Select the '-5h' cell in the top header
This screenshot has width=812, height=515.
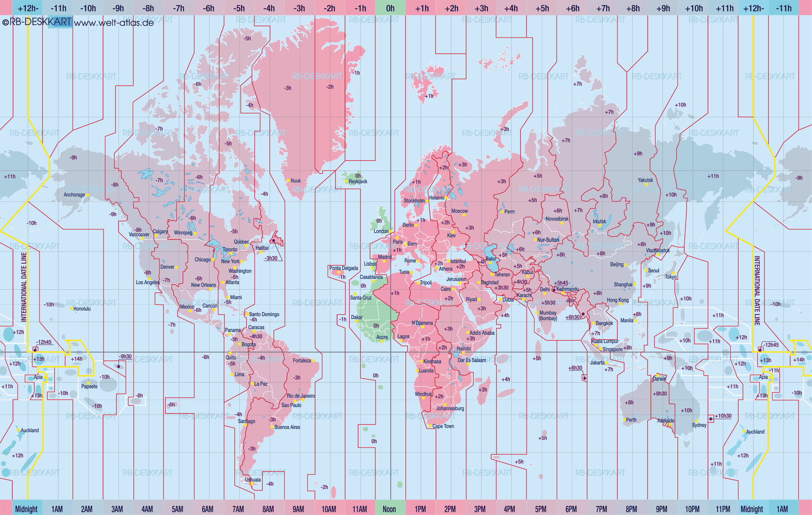pos(239,8)
